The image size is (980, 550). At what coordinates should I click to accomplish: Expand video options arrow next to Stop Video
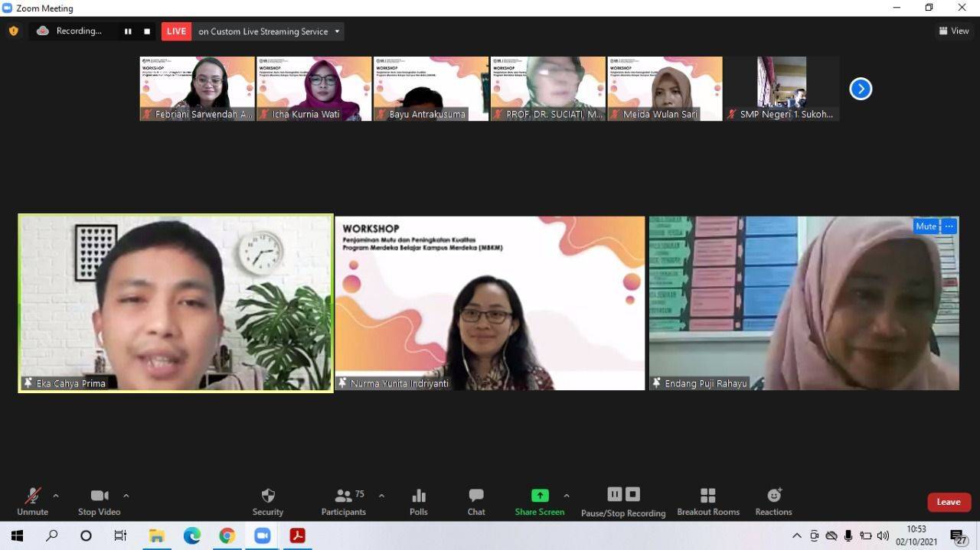click(x=126, y=496)
